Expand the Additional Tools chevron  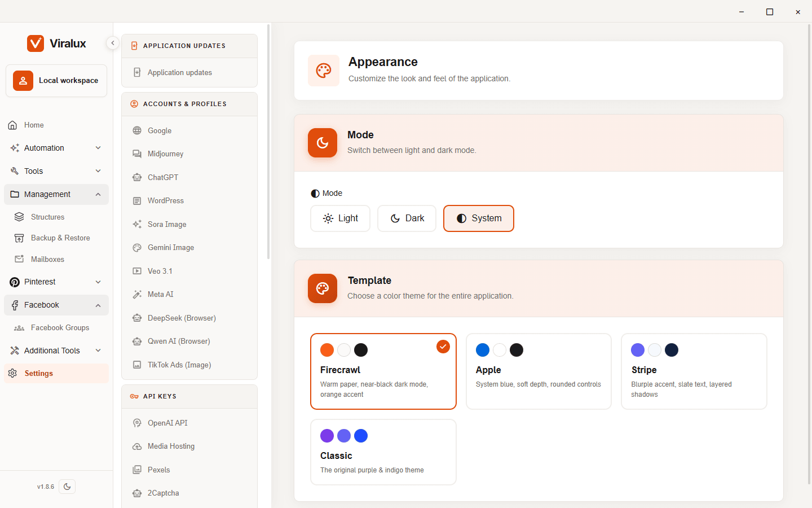coord(98,351)
